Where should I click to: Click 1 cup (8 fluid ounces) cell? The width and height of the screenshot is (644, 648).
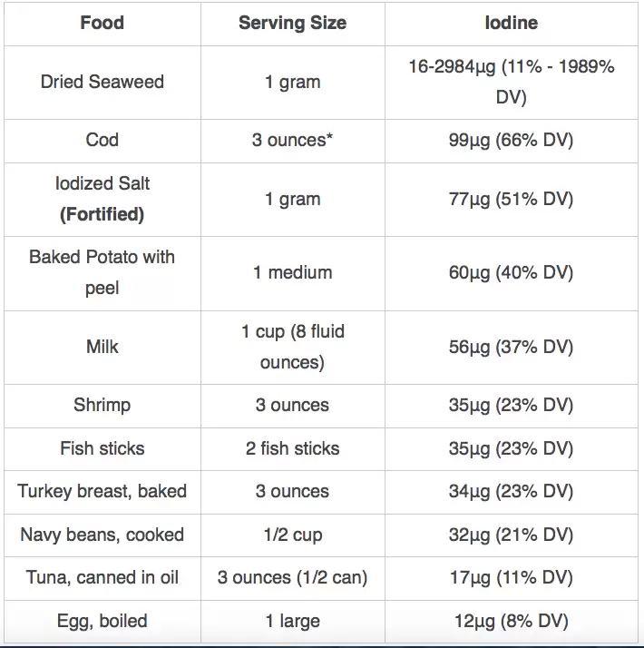(x=292, y=347)
